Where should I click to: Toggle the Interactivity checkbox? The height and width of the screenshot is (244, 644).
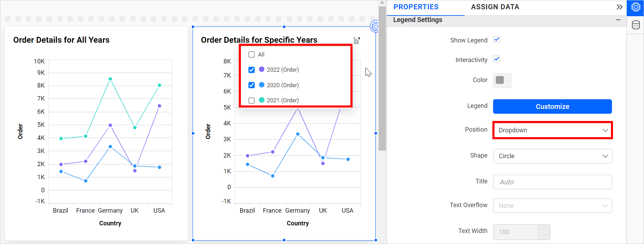(x=497, y=59)
